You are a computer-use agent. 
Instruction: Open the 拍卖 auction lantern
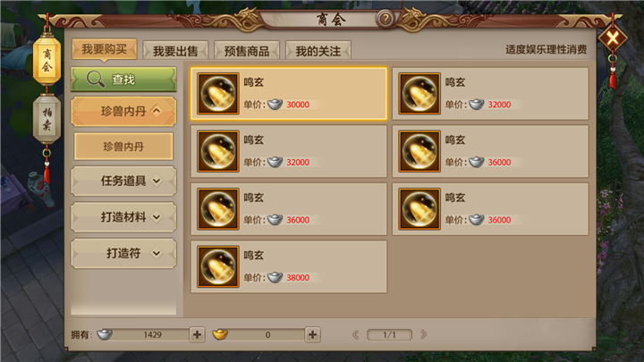tap(47, 119)
